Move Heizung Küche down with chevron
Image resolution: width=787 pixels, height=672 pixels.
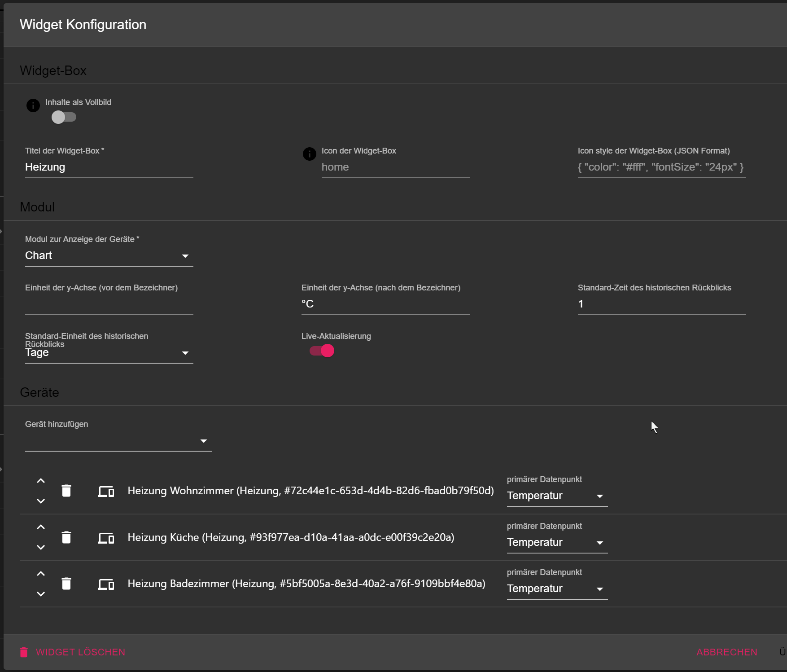(x=41, y=547)
